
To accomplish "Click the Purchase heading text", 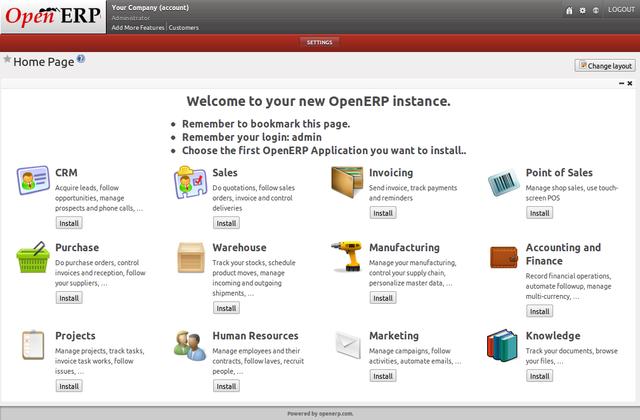I will [77, 247].
